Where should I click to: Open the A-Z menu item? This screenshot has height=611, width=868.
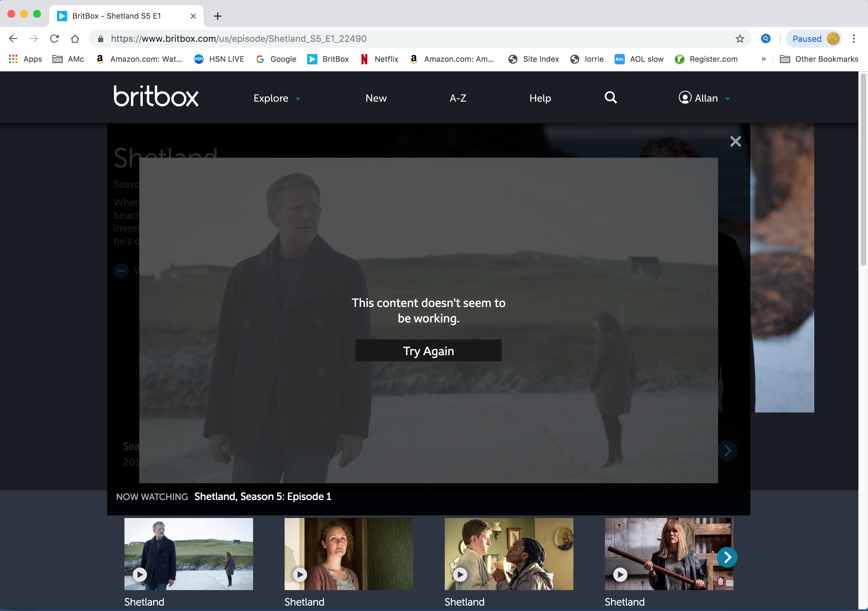[458, 98]
